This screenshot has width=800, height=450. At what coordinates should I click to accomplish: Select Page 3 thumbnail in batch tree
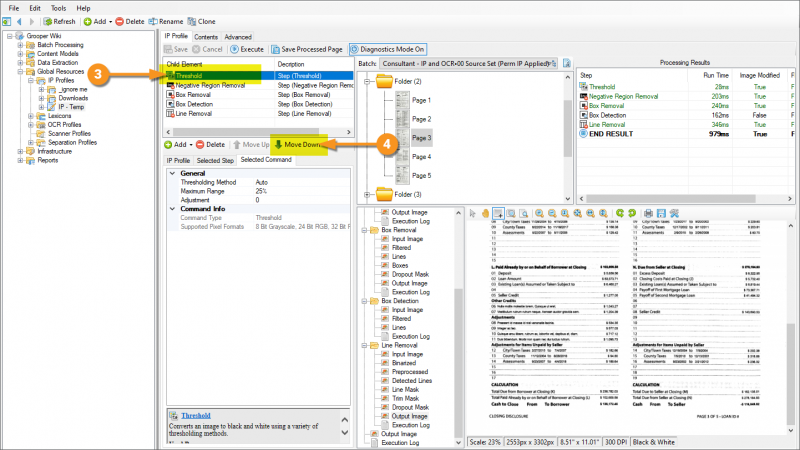[421, 137]
